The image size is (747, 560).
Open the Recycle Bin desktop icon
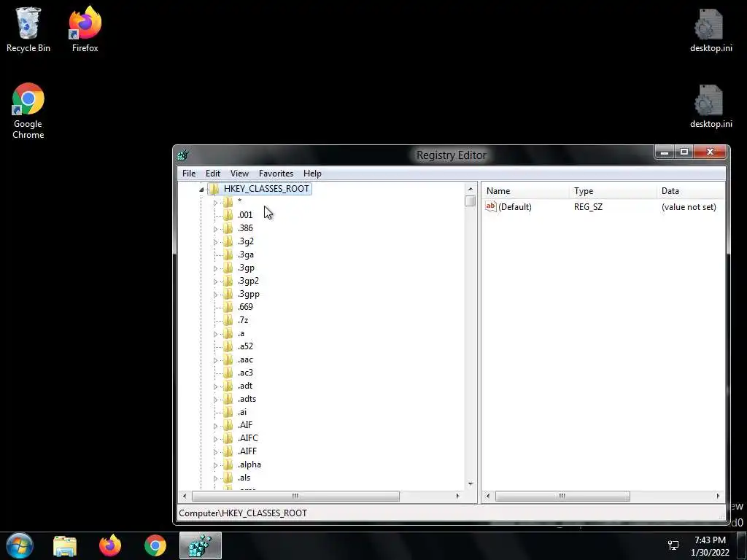pyautogui.click(x=28, y=28)
